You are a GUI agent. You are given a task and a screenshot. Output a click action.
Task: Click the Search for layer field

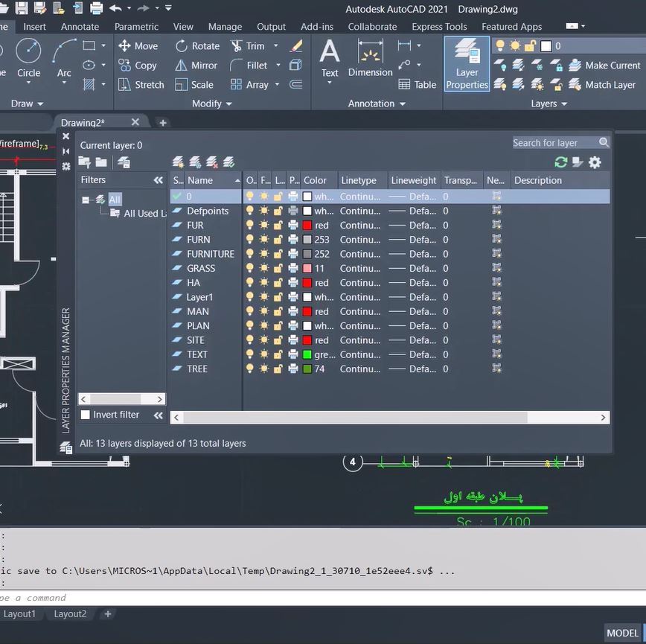click(560, 142)
